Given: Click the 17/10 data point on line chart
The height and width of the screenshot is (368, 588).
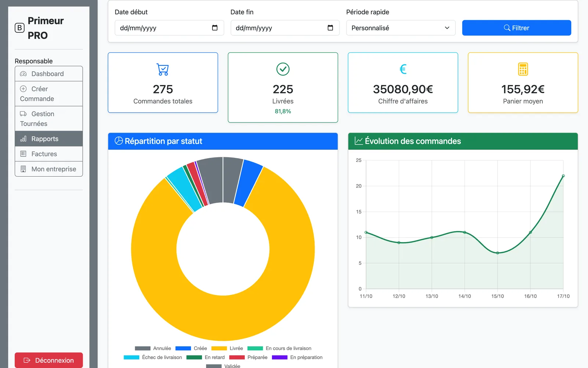Looking at the screenshot, I should [x=563, y=176].
